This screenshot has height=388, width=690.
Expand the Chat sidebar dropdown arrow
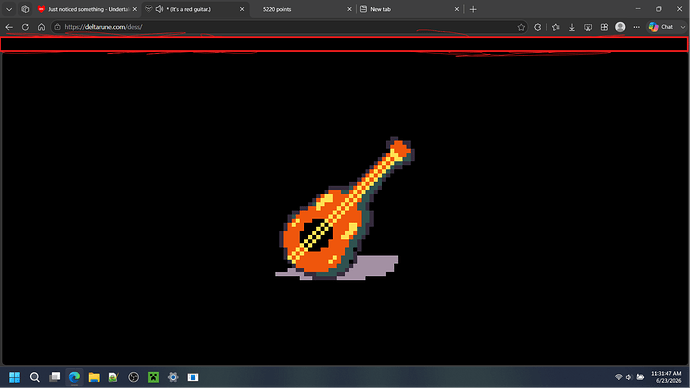683,27
